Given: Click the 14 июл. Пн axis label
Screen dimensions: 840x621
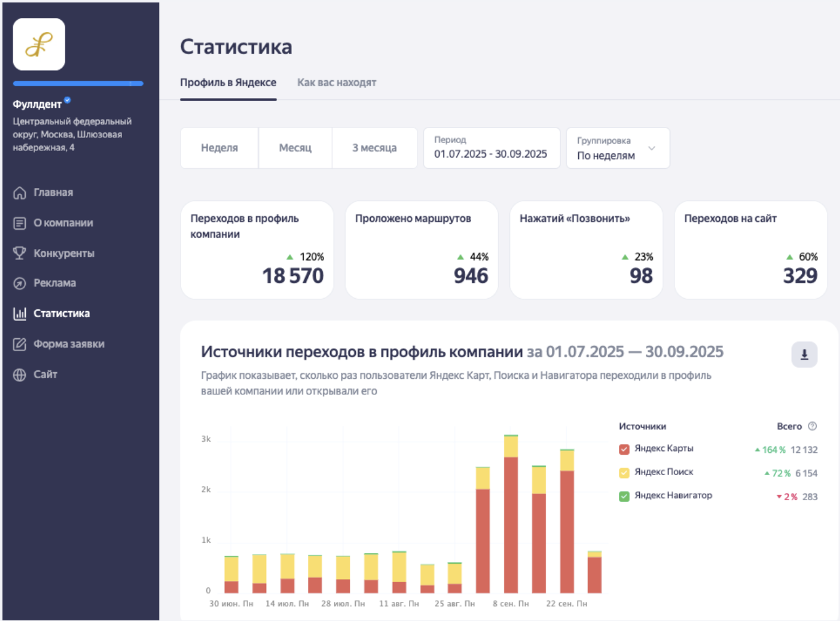Looking at the screenshot, I should coord(287,604).
